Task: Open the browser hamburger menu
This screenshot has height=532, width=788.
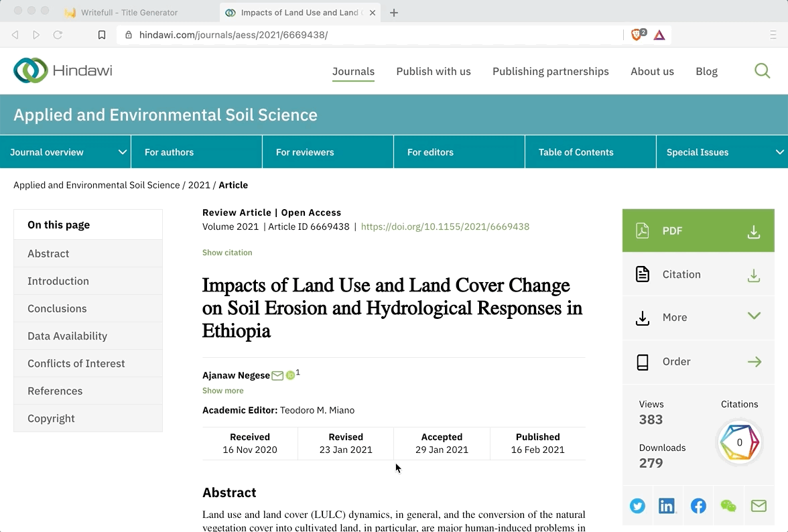Action: point(773,35)
